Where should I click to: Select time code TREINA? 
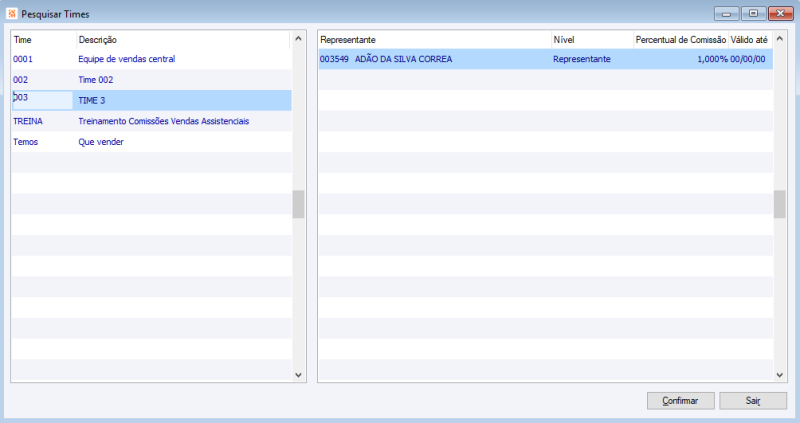(28, 121)
